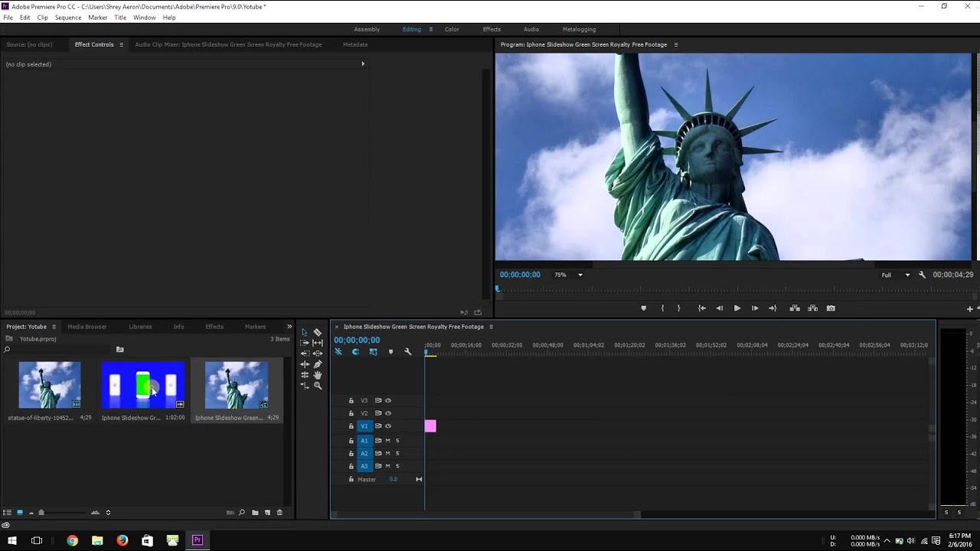This screenshot has height=551, width=980.
Task: Show hidden project panel tabs chevron
Action: [289, 327]
